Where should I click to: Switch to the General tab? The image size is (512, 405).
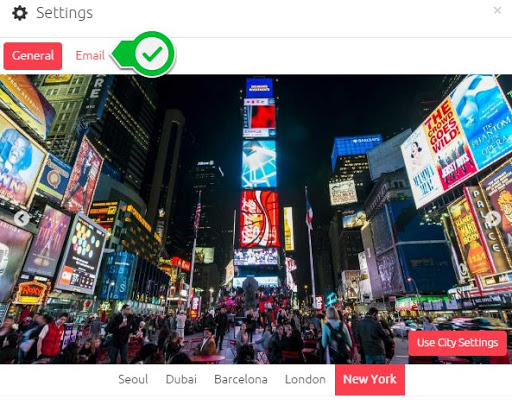coord(33,56)
